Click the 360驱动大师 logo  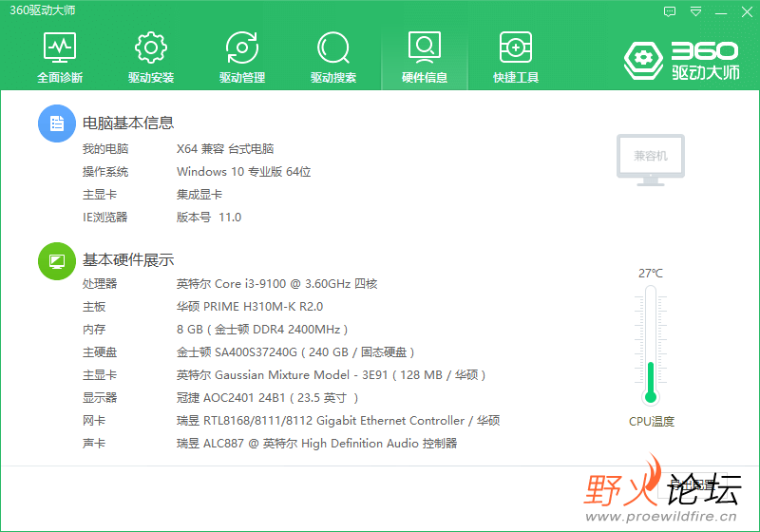(x=681, y=61)
